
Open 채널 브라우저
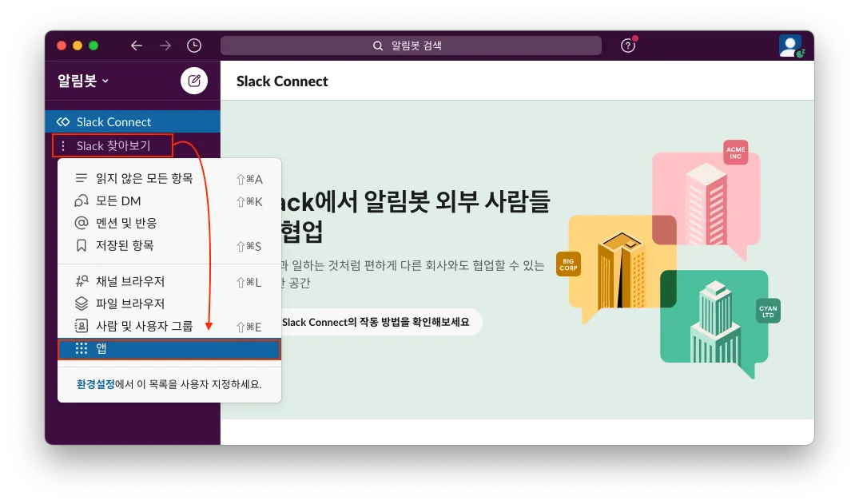(169, 282)
